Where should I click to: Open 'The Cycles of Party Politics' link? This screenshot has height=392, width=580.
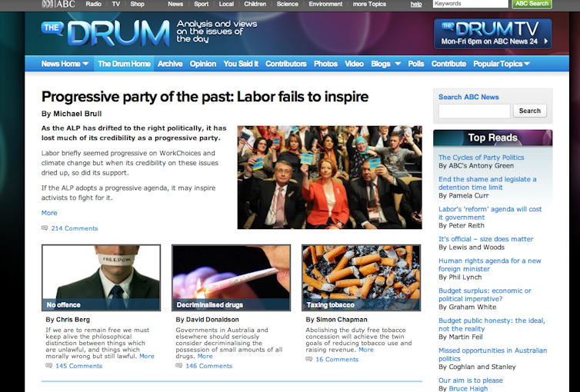click(481, 158)
